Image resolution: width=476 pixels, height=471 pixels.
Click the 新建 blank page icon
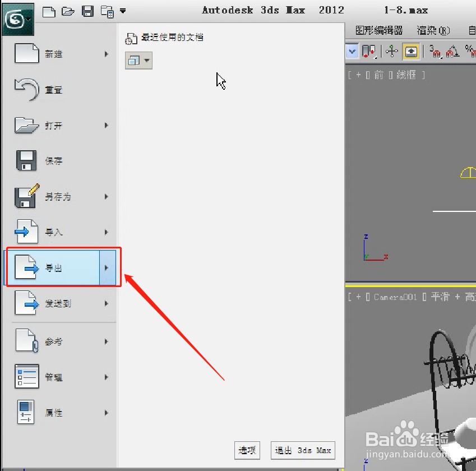27,53
